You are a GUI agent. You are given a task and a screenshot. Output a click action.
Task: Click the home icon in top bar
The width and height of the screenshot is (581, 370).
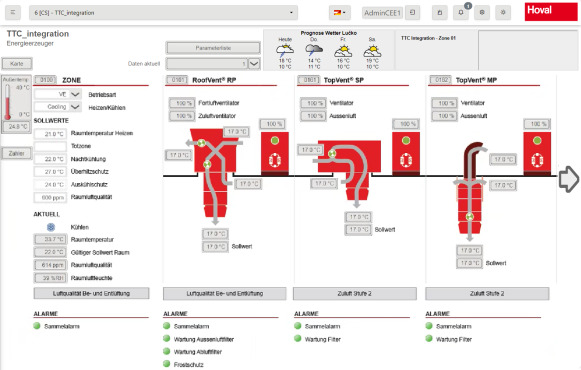coord(440,13)
